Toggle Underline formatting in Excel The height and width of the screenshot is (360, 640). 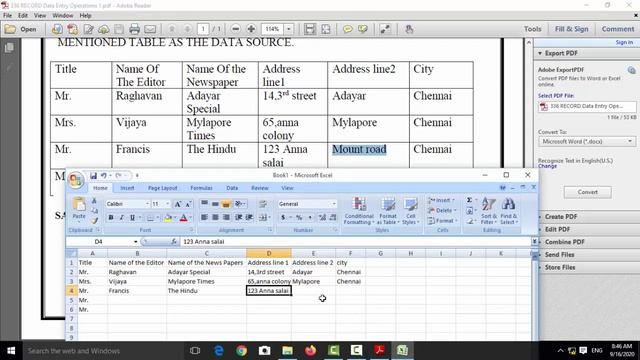[x=132, y=218]
